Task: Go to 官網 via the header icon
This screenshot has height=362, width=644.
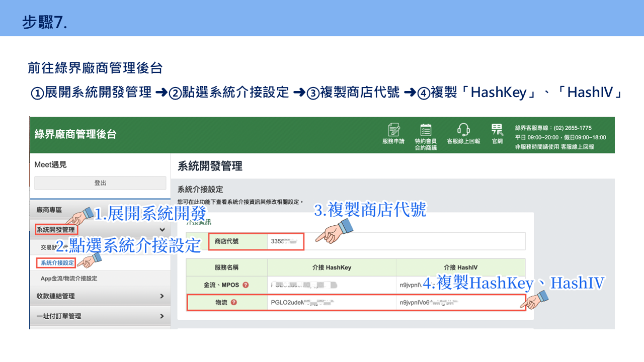Action: click(497, 133)
